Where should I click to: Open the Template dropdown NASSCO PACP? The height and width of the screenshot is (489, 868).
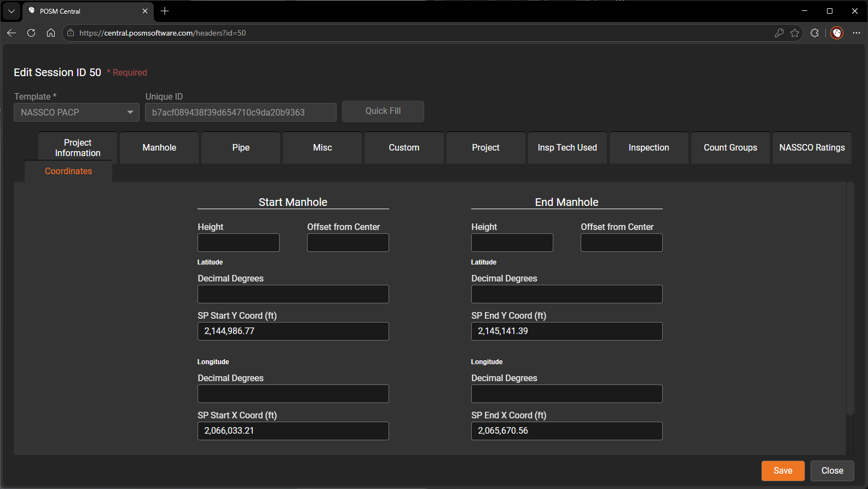77,112
